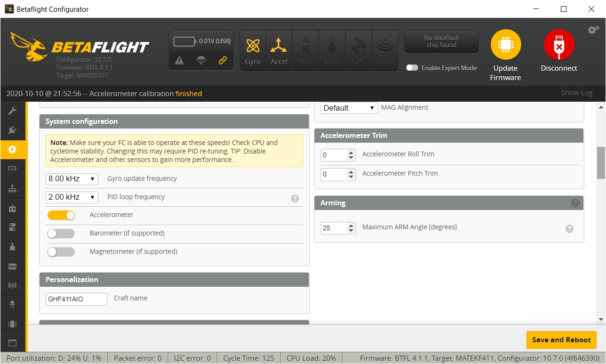The height and width of the screenshot is (364, 606).
Task: Open the options gear at top right
Action: coord(593,30)
